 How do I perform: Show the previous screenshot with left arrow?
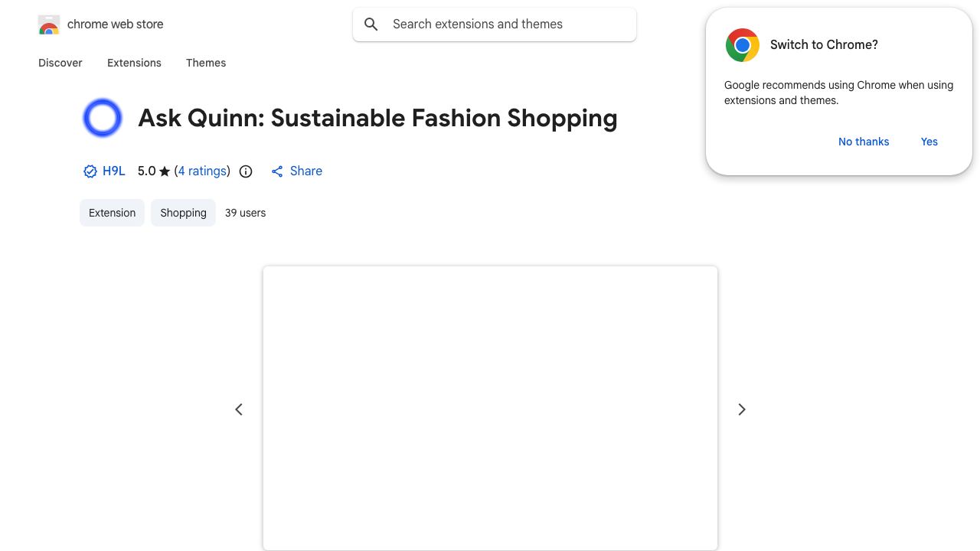[x=239, y=409]
